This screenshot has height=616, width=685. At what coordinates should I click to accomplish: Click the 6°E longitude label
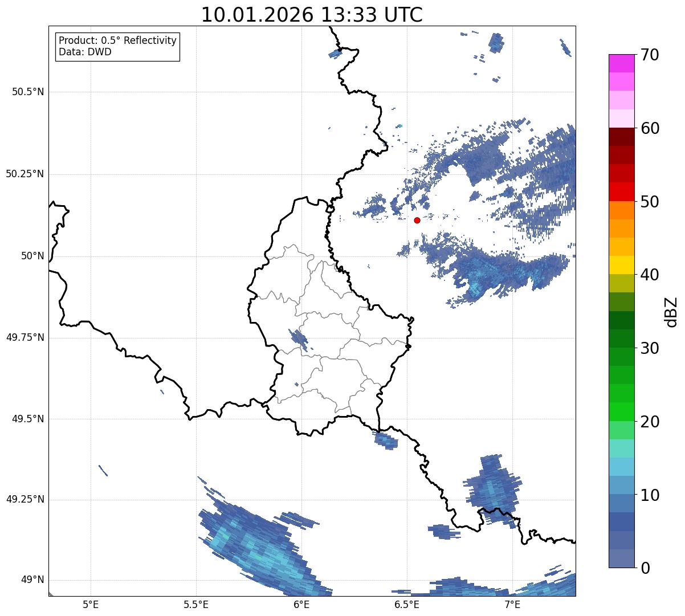pyautogui.click(x=301, y=605)
